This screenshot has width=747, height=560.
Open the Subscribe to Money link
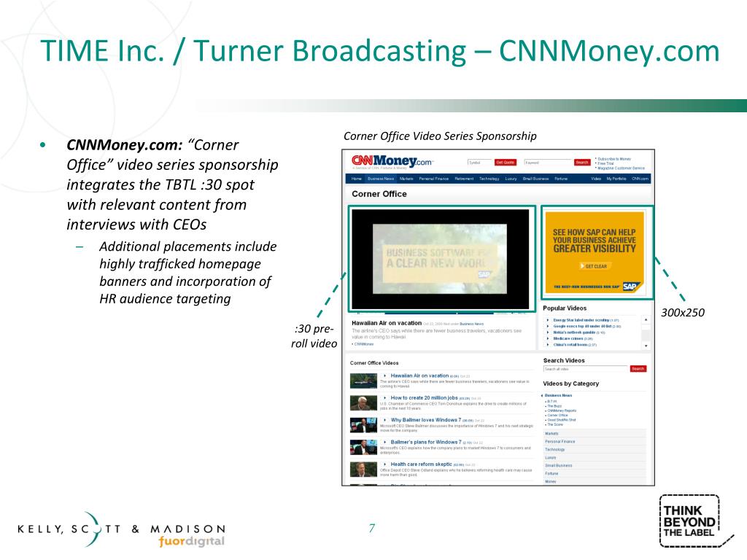pyautogui.click(x=614, y=158)
